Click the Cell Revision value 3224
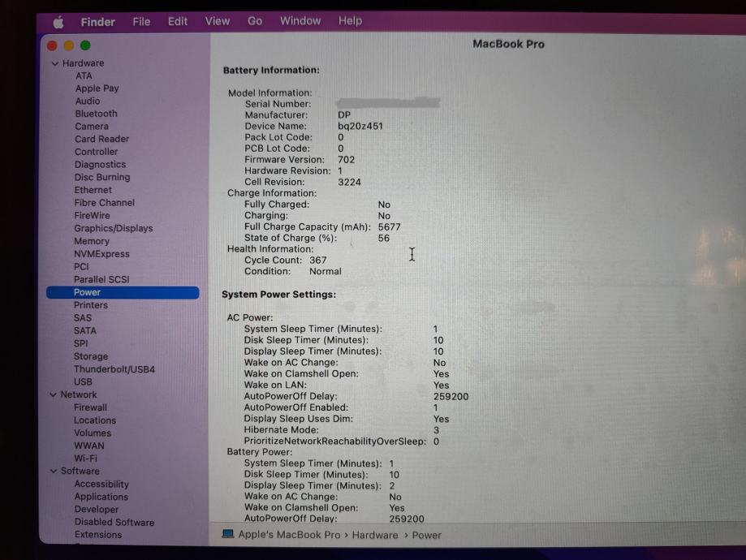The height and width of the screenshot is (560, 746). point(349,183)
